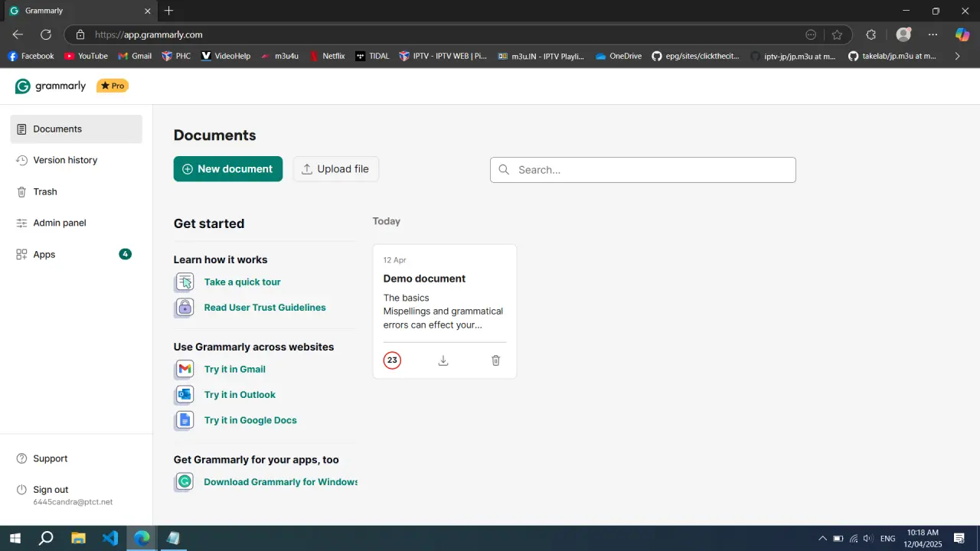Screen dimensions: 980x551
Task: Go to the Admin panel
Action: click(x=76, y=223)
